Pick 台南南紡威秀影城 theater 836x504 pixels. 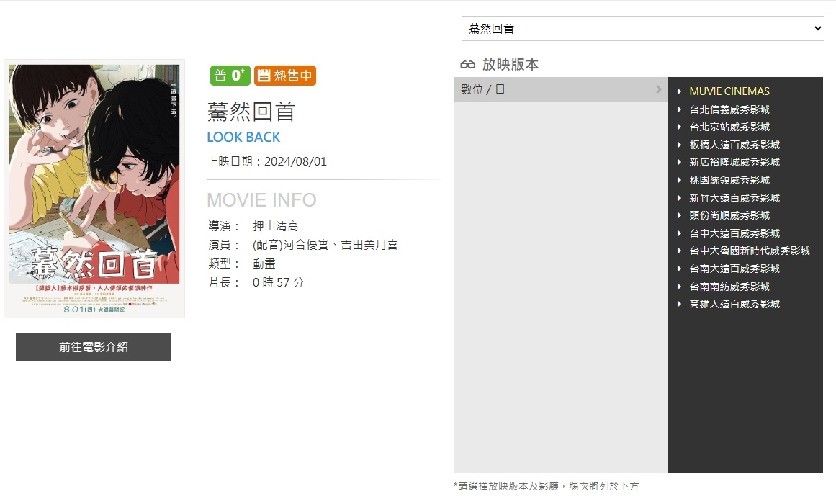[729, 287]
